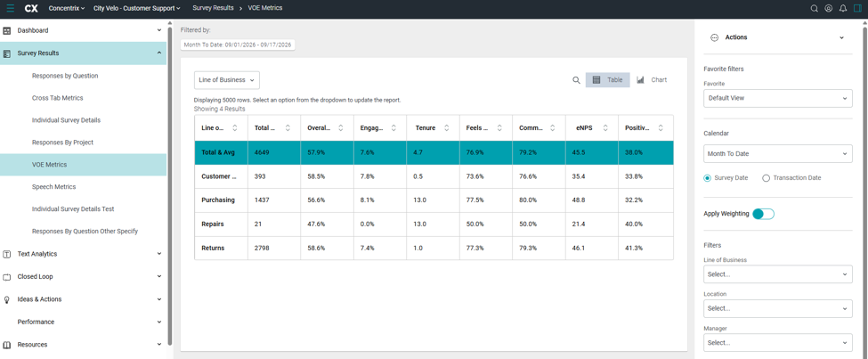Sort by the Positive column arrows
Image resolution: width=868 pixels, height=359 pixels.
tap(661, 128)
